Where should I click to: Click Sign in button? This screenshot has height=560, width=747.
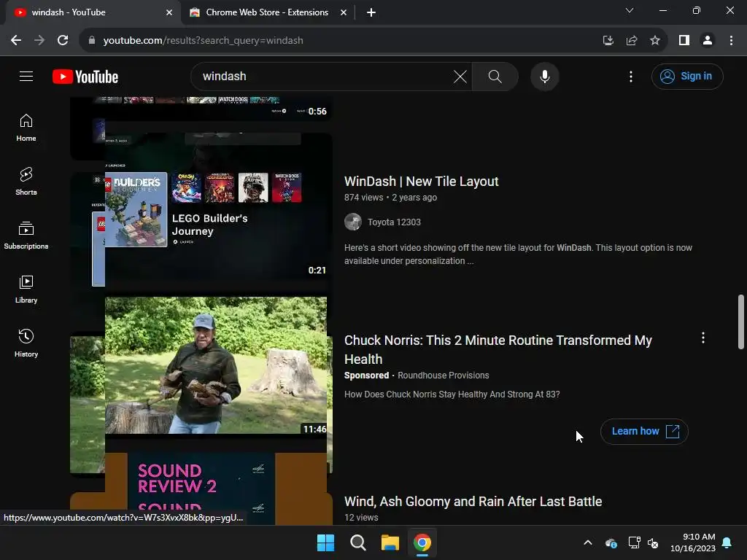687,76
